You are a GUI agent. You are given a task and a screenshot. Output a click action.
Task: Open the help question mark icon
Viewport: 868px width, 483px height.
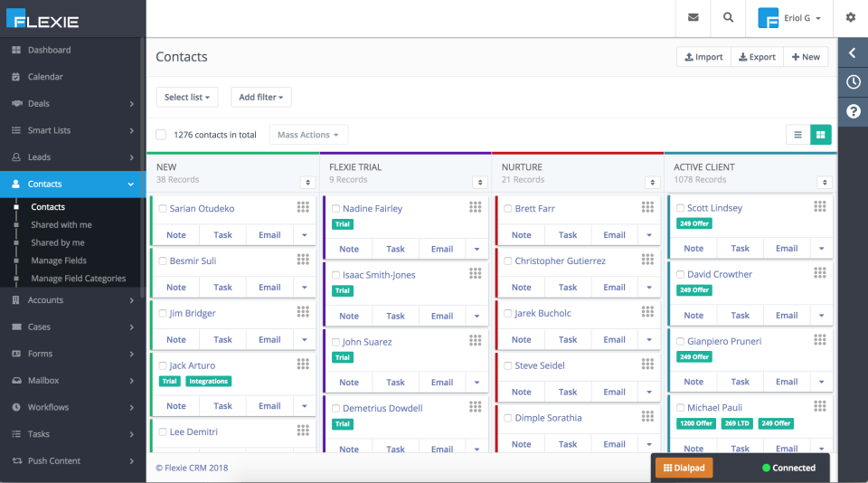(853, 112)
